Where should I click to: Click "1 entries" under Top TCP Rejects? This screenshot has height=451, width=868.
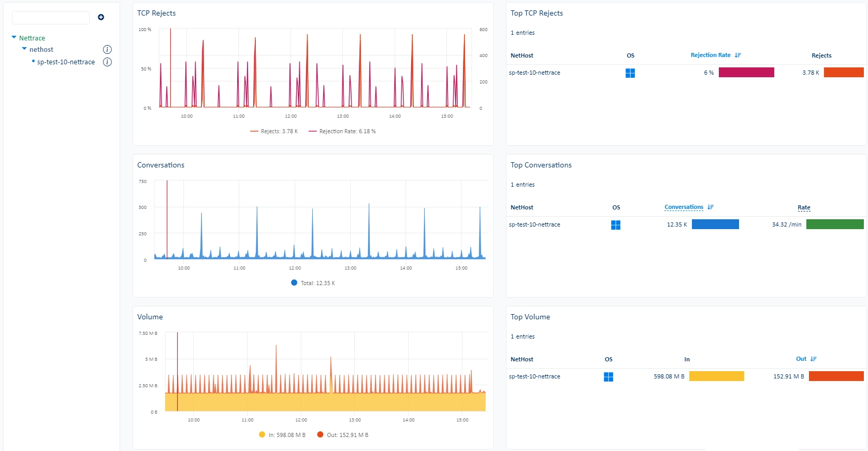tap(523, 33)
